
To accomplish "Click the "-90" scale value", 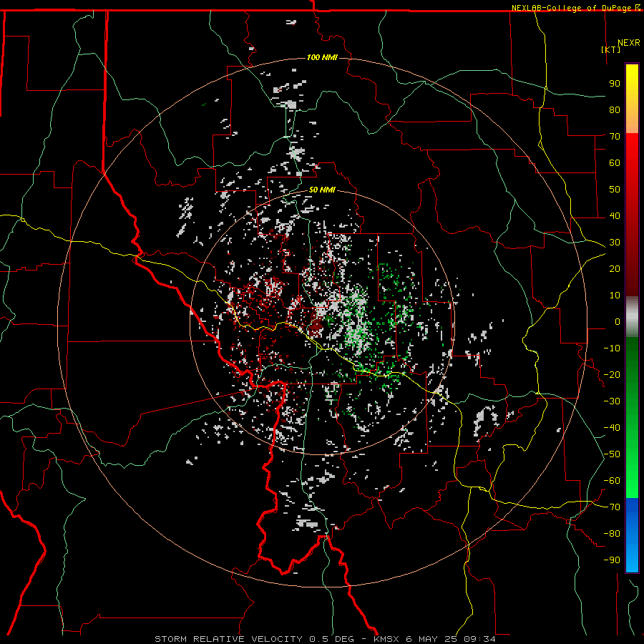I will tap(612, 560).
